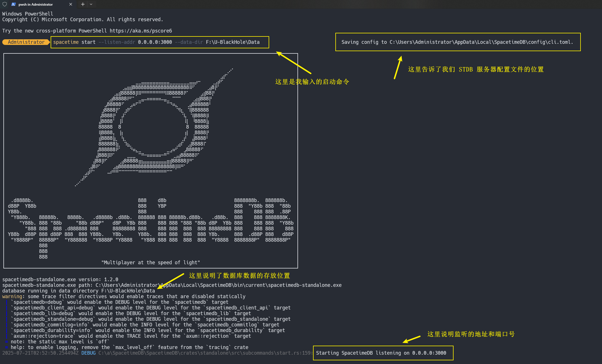Click 'Starting SpacetimeDB listening on 0.0.0.0:3000' text
Image resolution: width=602 pixels, height=364 pixels.
point(381,353)
